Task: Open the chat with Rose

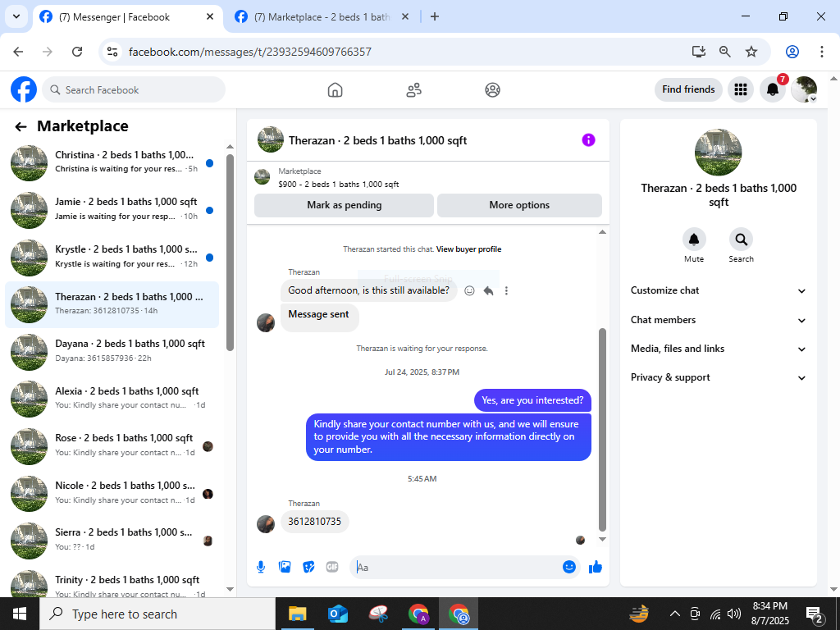Action: click(112, 446)
